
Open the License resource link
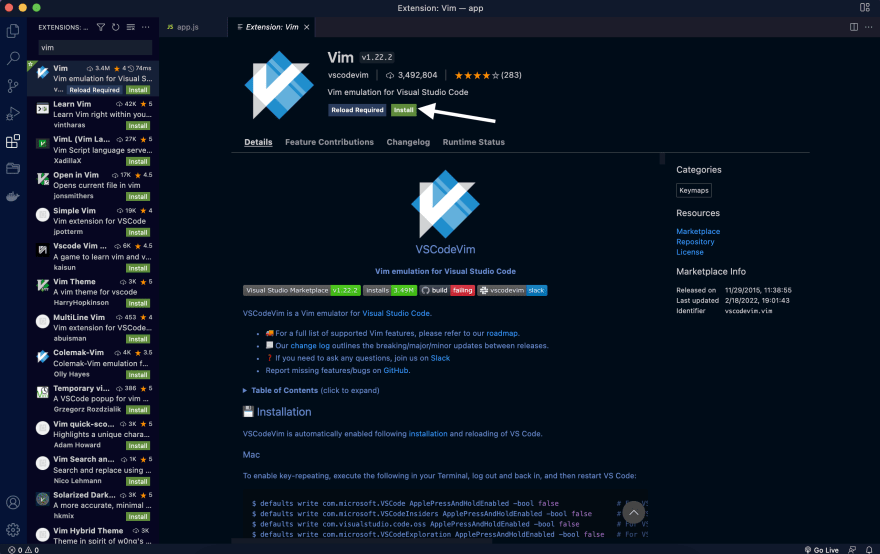tap(690, 252)
